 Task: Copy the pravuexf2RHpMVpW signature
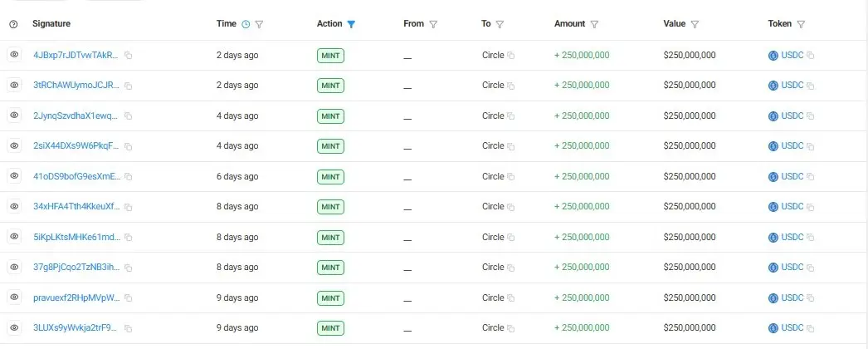pyautogui.click(x=129, y=297)
